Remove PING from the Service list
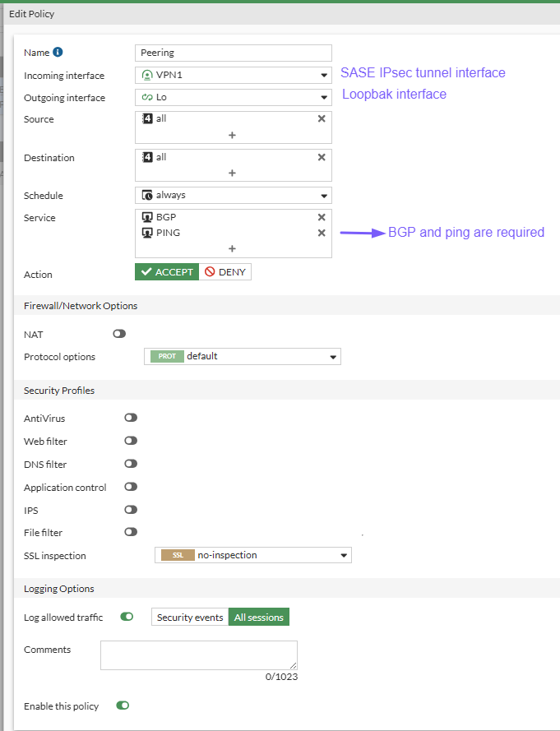560x731 pixels. [x=322, y=233]
